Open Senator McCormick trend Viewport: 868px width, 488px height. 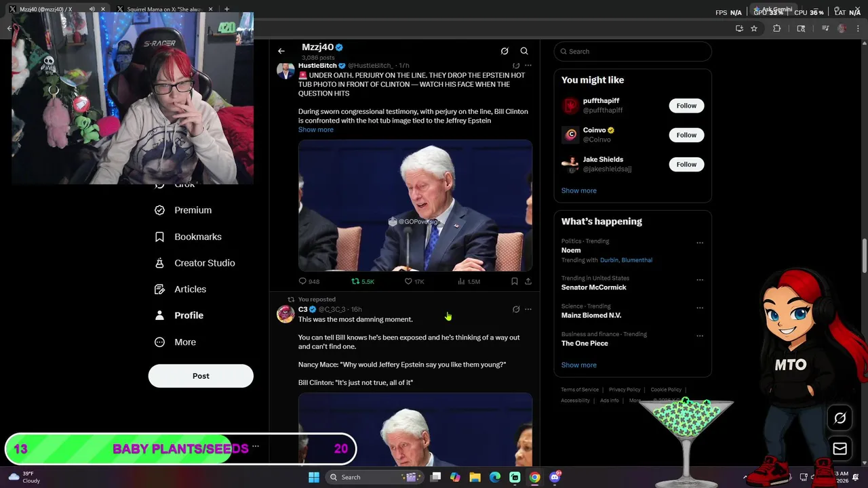(594, 287)
